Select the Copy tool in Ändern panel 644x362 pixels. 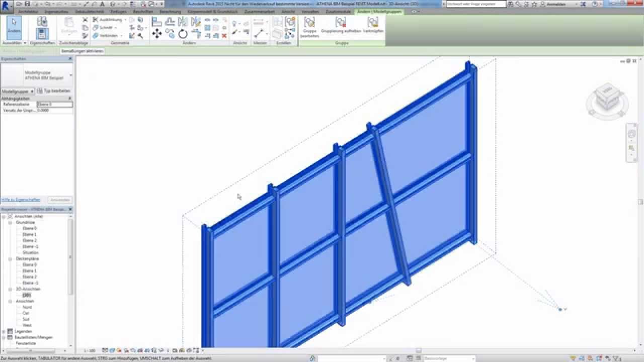pos(170,34)
